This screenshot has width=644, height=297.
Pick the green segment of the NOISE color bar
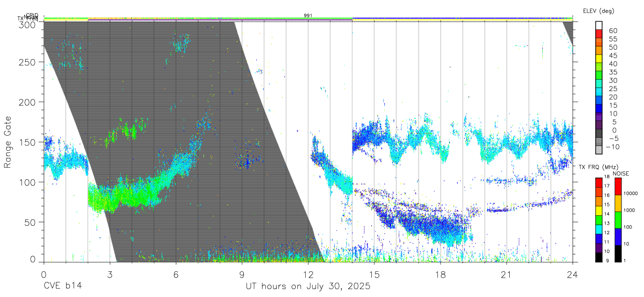(618, 219)
